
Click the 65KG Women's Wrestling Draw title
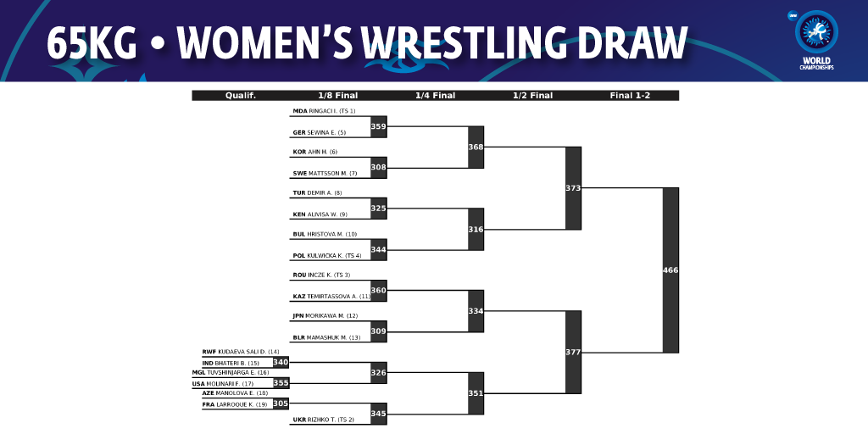click(366, 42)
